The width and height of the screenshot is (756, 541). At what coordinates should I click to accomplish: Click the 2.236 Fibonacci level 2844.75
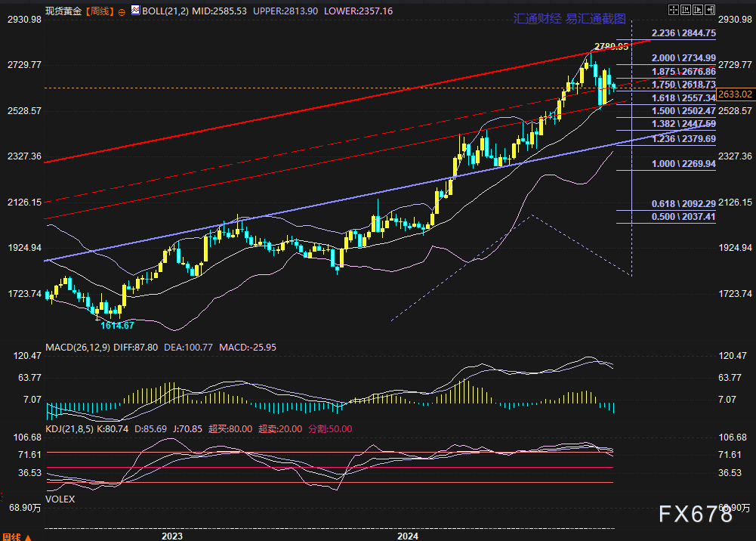tap(683, 34)
